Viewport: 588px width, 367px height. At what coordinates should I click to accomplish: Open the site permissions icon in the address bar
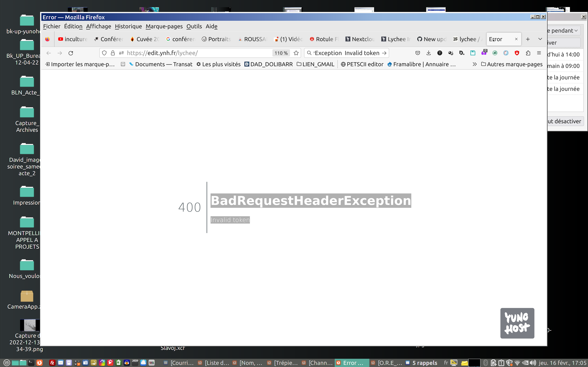(x=121, y=53)
